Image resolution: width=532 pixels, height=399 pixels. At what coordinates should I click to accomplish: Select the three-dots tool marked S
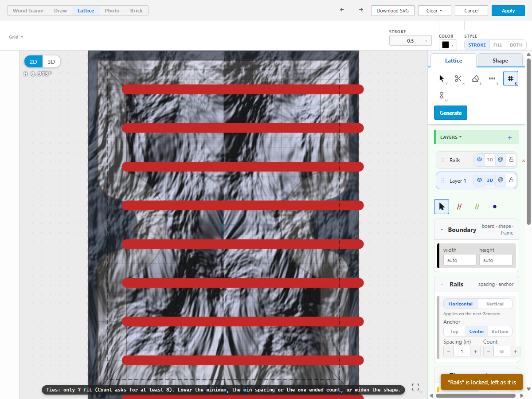[493, 78]
